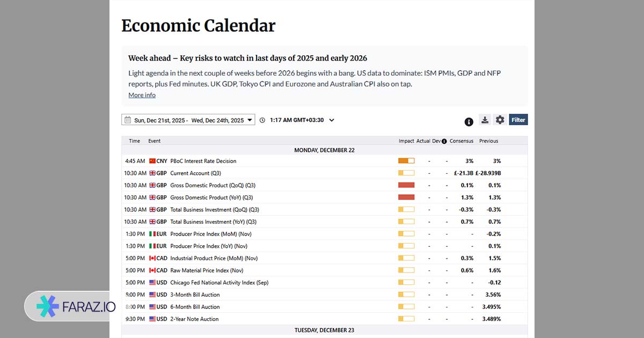Click the calendar icon in date picker
The height and width of the screenshot is (338, 644).
128,120
